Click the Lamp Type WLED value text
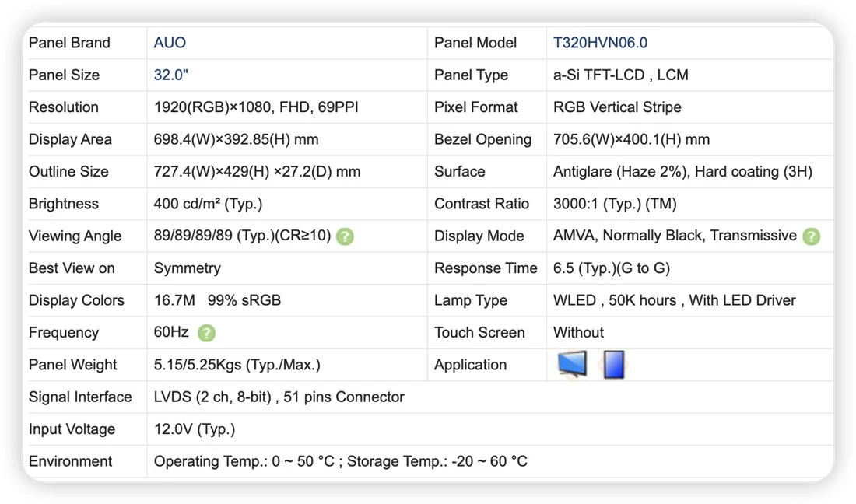The height and width of the screenshot is (504, 856). coord(674,300)
